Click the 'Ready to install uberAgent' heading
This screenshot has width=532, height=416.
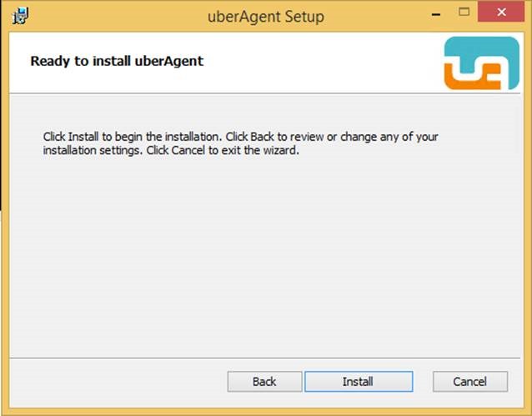[117, 61]
